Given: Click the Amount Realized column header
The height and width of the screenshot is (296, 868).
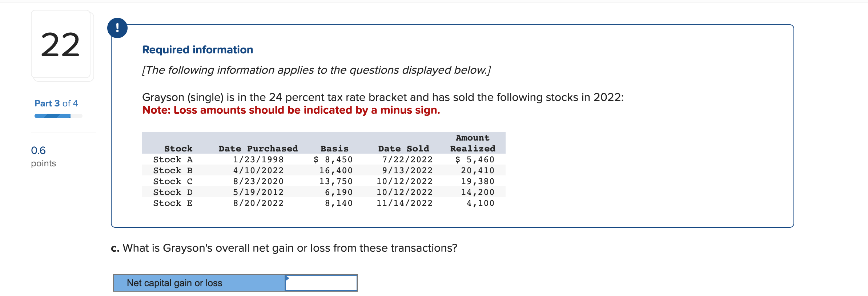Looking at the screenshot, I should tap(473, 143).
